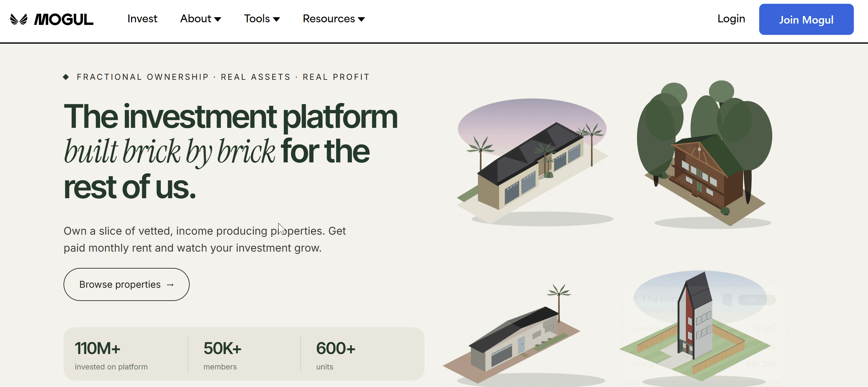Click the diamond bullet before Fractional Ownership
Screen dimensions: 868x387
(x=66, y=77)
